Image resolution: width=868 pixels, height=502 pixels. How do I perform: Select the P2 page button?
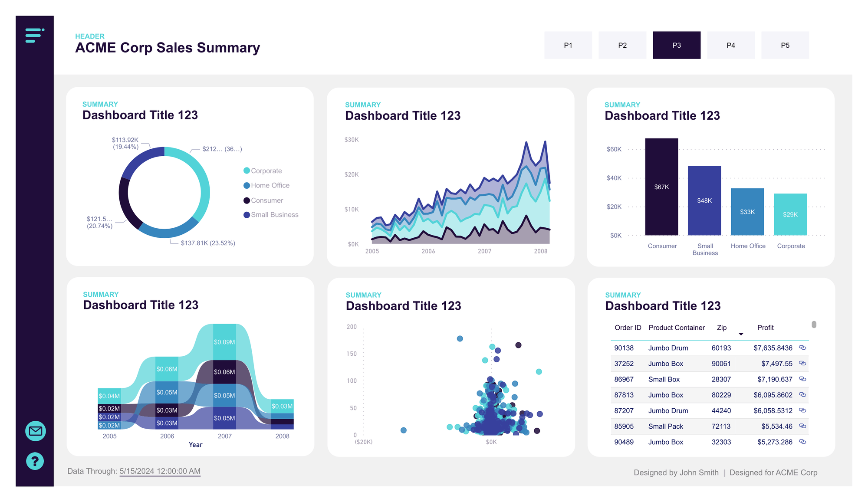click(x=622, y=45)
